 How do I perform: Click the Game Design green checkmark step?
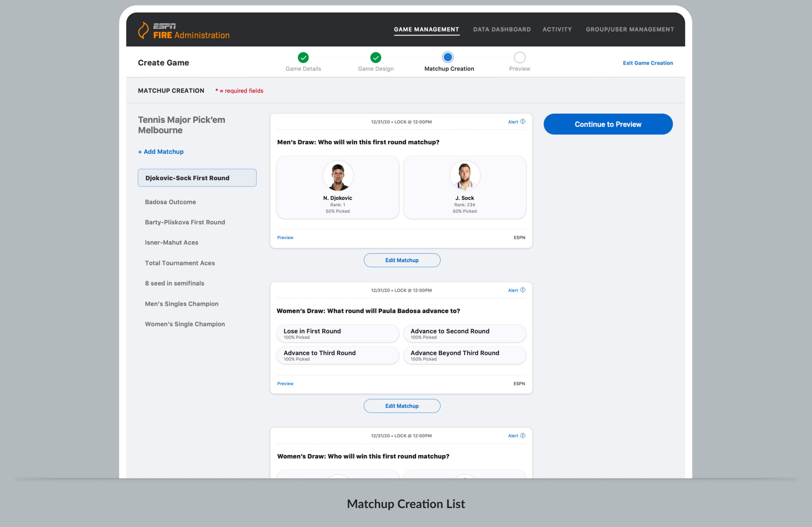click(x=376, y=58)
